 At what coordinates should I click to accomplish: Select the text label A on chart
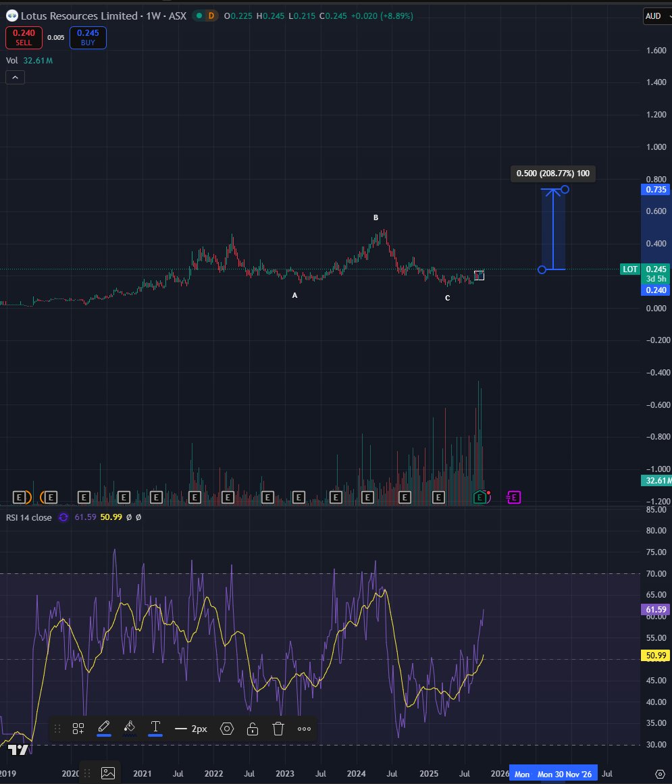[294, 296]
